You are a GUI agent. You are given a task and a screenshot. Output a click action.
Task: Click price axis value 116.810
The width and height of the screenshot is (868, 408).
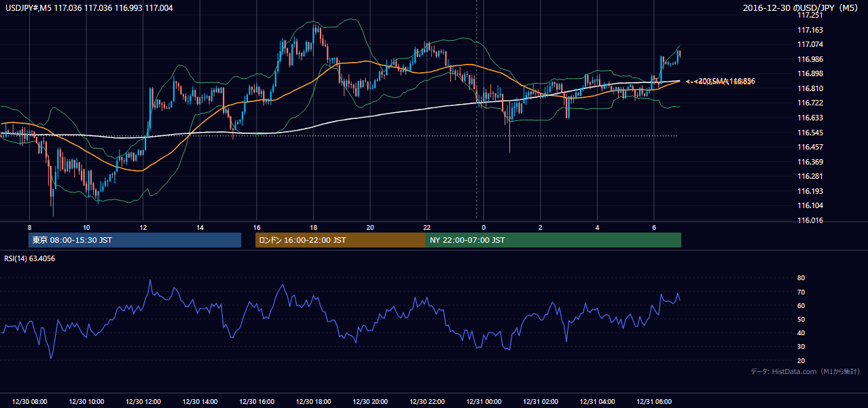click(810, 88)
